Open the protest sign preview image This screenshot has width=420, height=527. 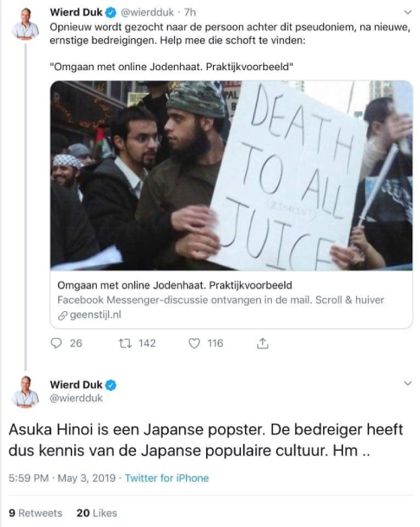click(231, 175)
